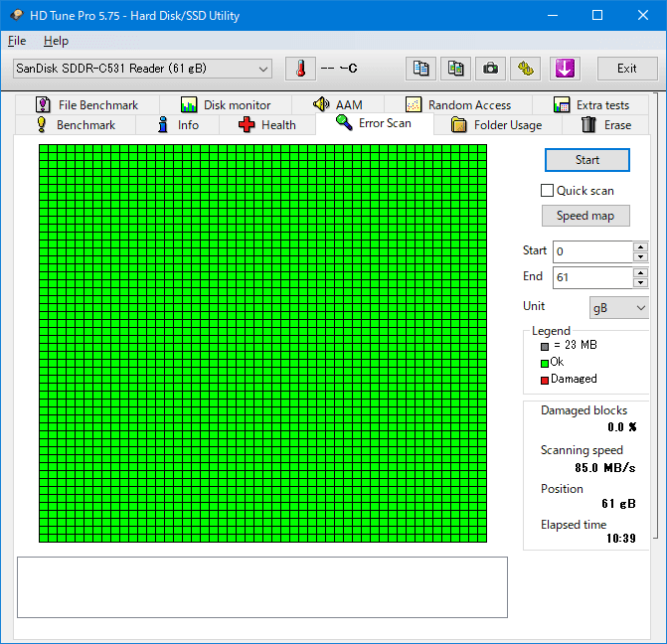Open the File menu

(x=17, y=41)
